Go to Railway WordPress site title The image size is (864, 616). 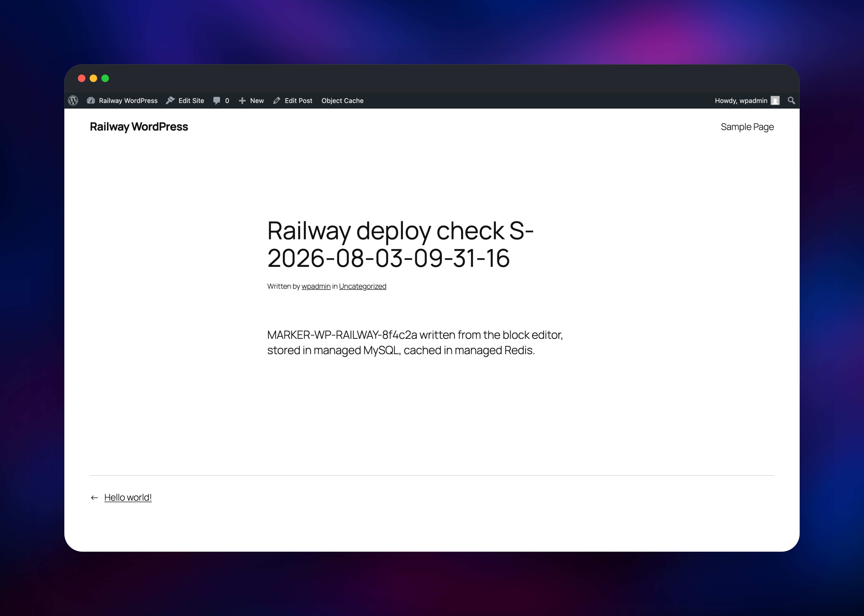(x=139, y=127)
